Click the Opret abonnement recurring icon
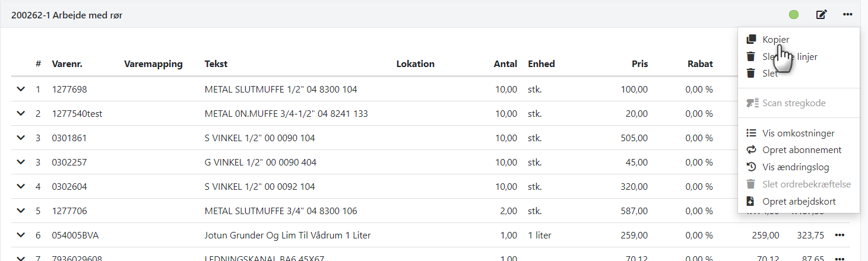 pyautogui.click(x=751, y=150)
